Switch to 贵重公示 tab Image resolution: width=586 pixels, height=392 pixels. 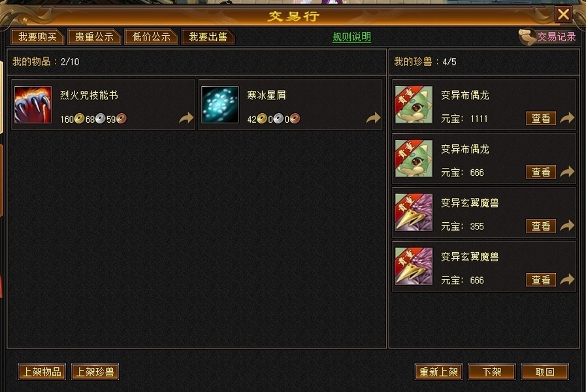(x=94, y=37)
